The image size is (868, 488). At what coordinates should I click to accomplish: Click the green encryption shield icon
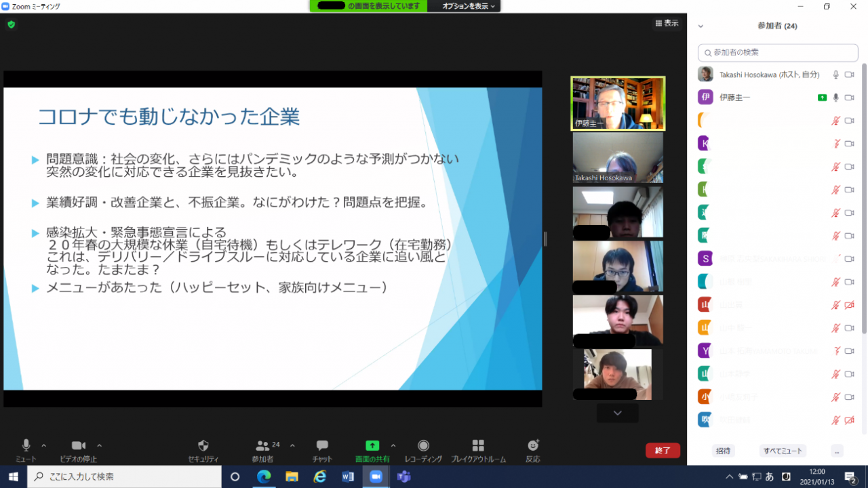click(x=11, y=24)
